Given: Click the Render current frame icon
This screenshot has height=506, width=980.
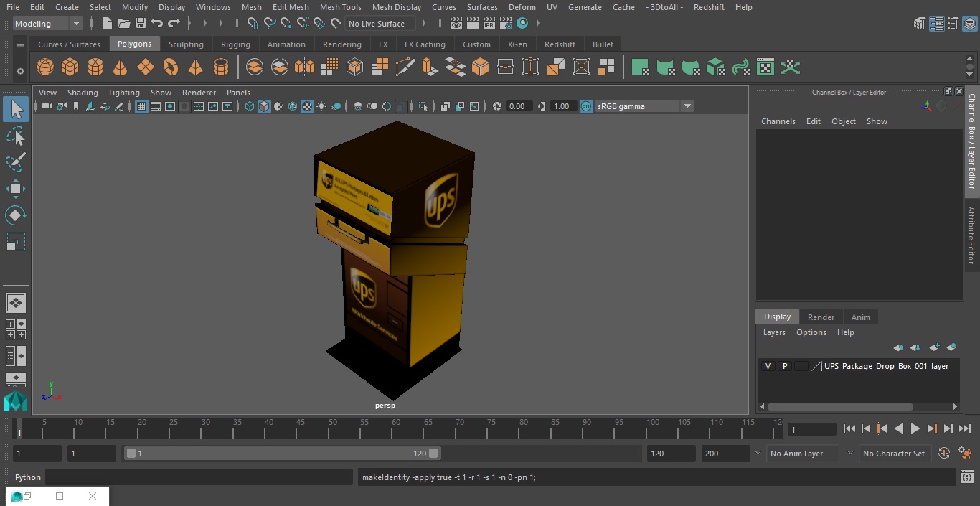Looking at the screenshot, I should click(x=473, y=24).
